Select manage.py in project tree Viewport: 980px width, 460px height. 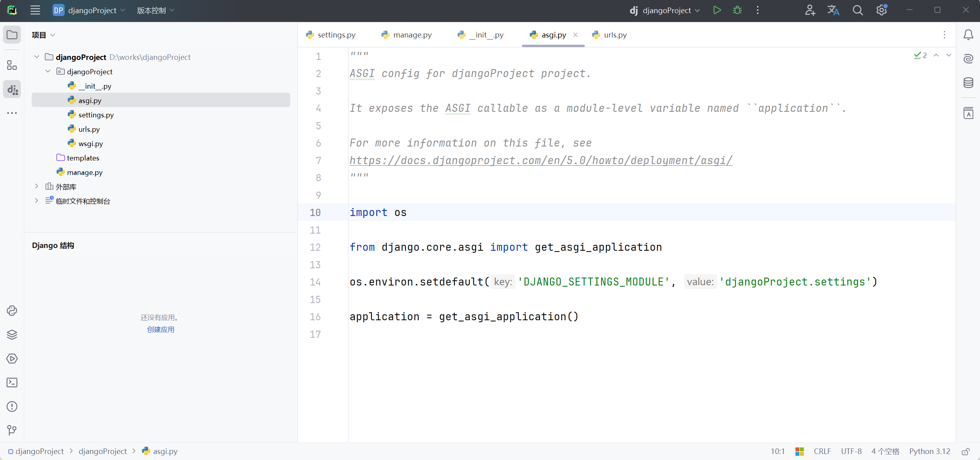click(x=160, y=172)
